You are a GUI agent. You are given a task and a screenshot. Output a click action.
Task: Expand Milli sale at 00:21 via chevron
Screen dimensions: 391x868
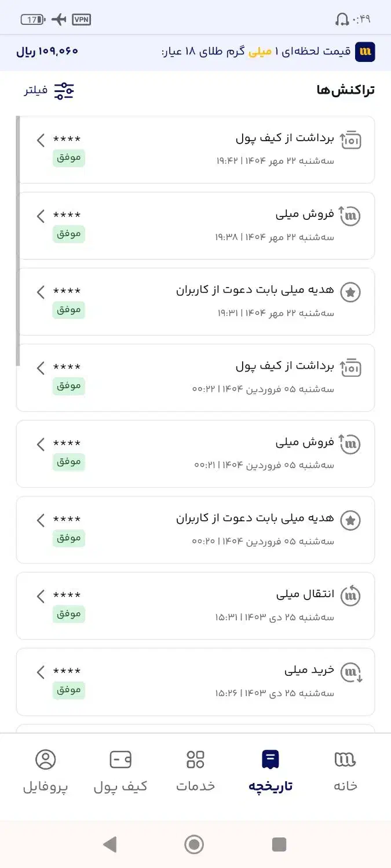coord(41,444)
